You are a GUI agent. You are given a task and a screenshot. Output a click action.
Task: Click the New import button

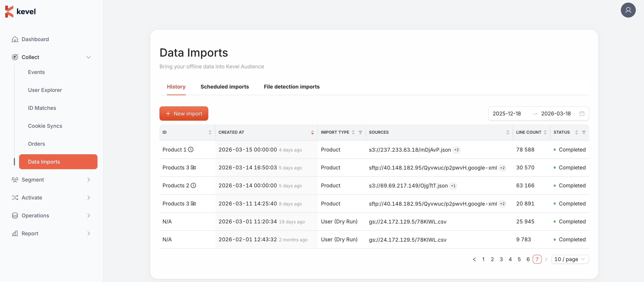click(x=184, y=113)
